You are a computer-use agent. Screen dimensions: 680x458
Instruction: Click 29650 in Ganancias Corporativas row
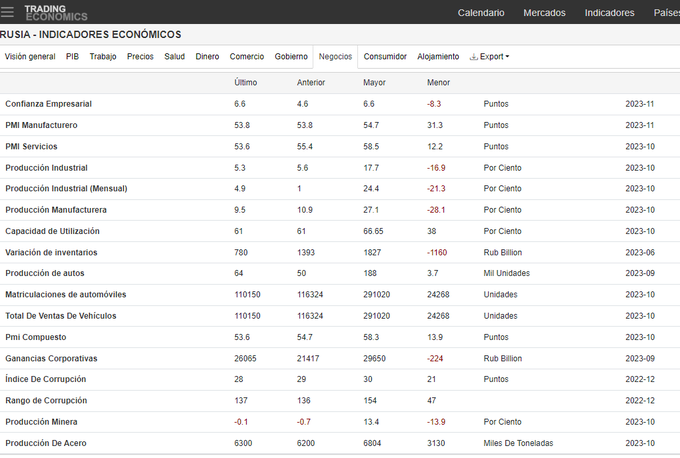click(374, 358)
